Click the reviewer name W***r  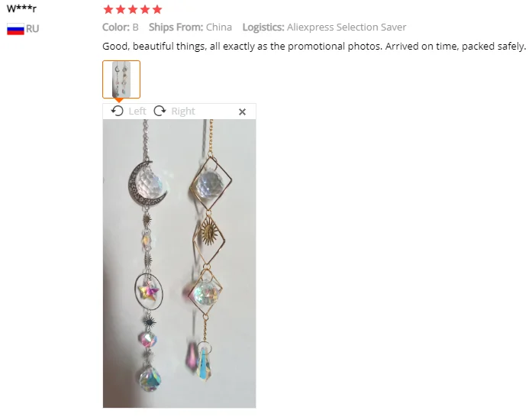point(21,9)
